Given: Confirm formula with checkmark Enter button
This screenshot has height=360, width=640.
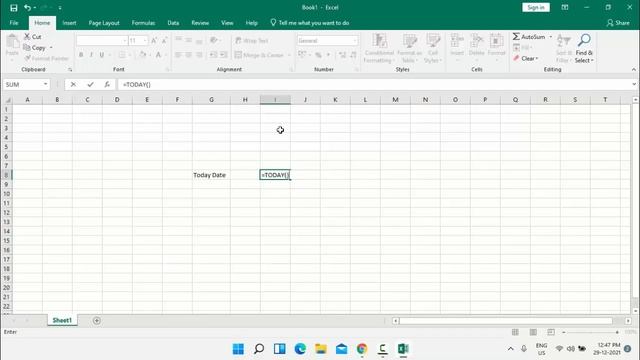Looking at the screenshot, I should coord(90,84).
